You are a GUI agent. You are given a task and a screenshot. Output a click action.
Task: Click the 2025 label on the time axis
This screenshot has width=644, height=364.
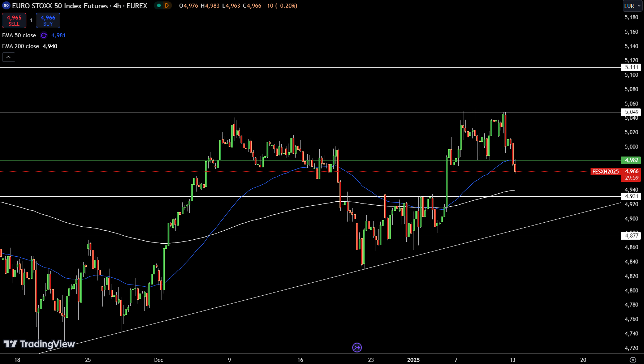414,360
